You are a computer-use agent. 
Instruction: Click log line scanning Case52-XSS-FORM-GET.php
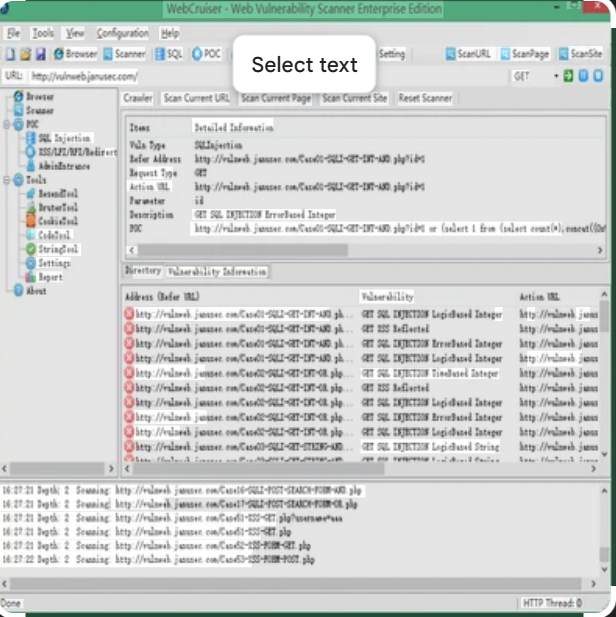[157, 546]
